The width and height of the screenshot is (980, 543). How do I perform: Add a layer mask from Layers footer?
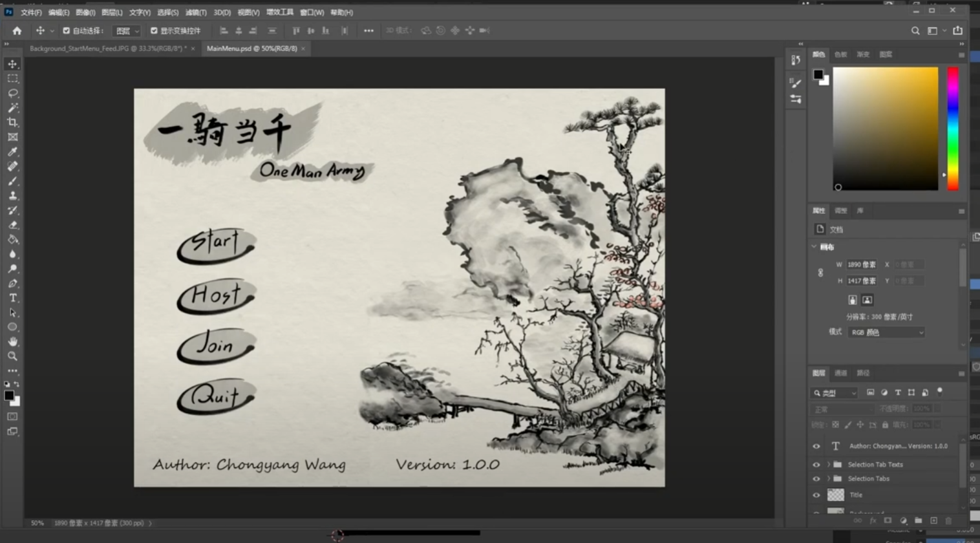coord(888,520)
